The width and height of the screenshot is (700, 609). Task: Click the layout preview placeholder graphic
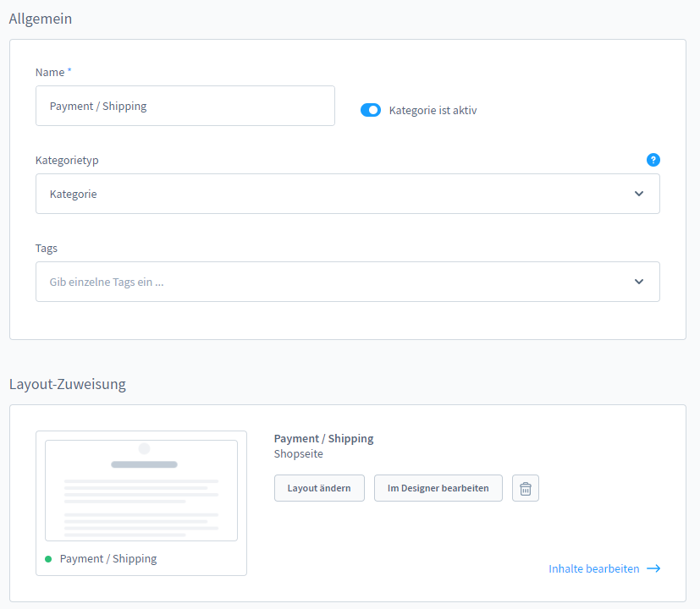coord(141,489)
